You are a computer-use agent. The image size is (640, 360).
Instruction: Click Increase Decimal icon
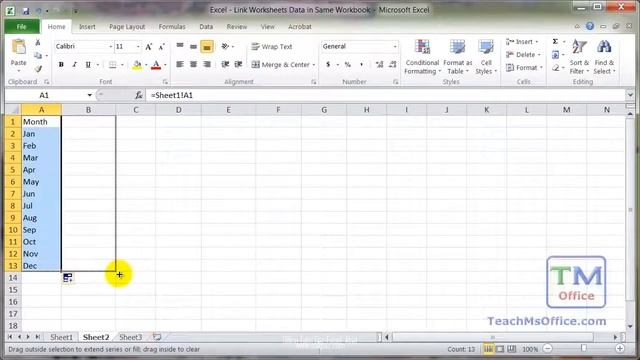point(379,64)
